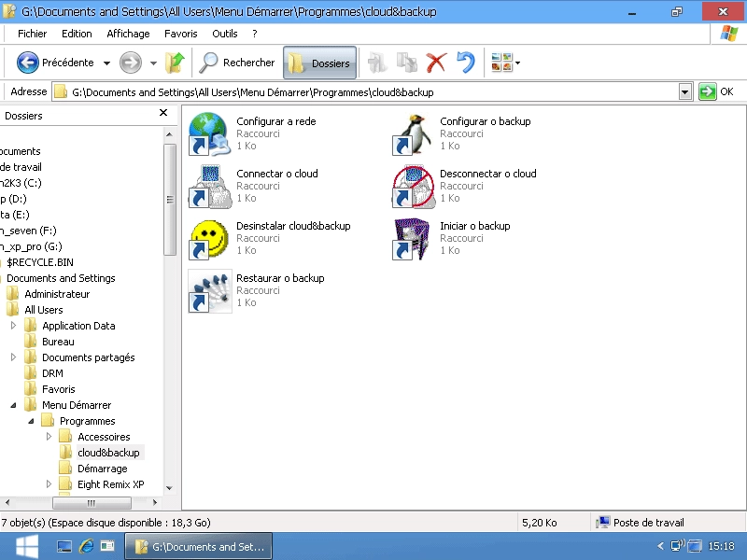Open the Favoris menu
The image size is (747, 560).
click(x=180, y=34)
